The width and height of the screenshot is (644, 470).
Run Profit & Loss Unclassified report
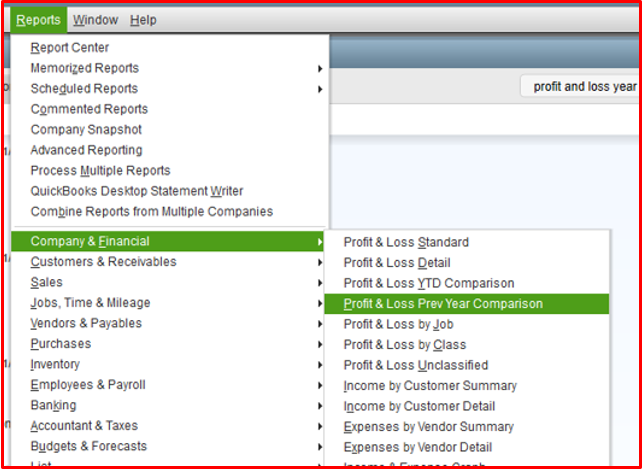[x=467, y=366]
